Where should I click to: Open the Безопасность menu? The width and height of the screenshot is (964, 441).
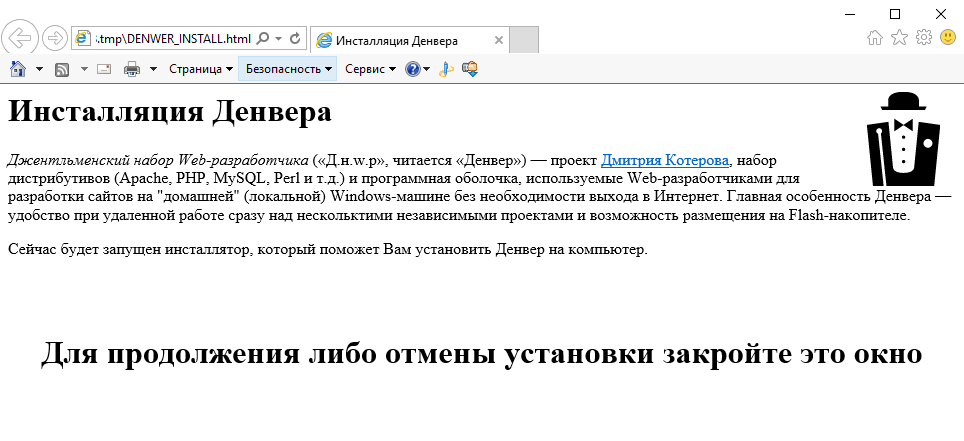tap(288, 69)
